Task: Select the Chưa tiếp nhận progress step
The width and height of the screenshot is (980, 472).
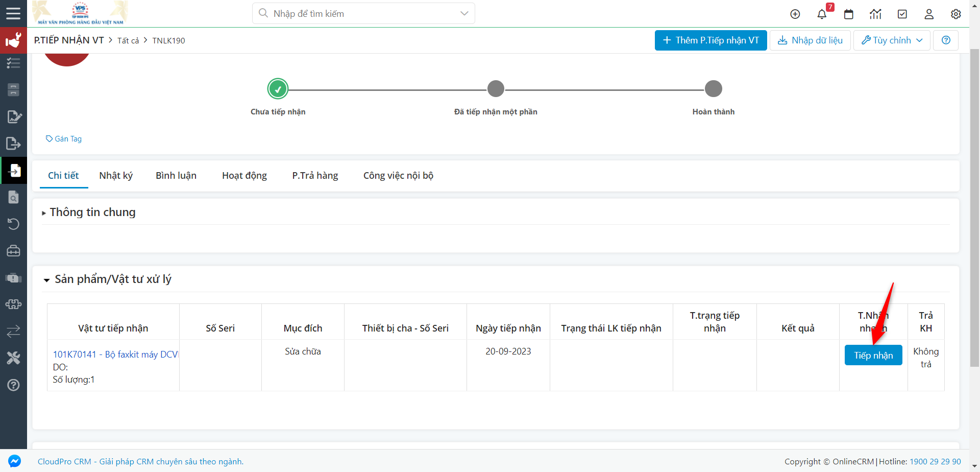Action: [x=278, y=89]
